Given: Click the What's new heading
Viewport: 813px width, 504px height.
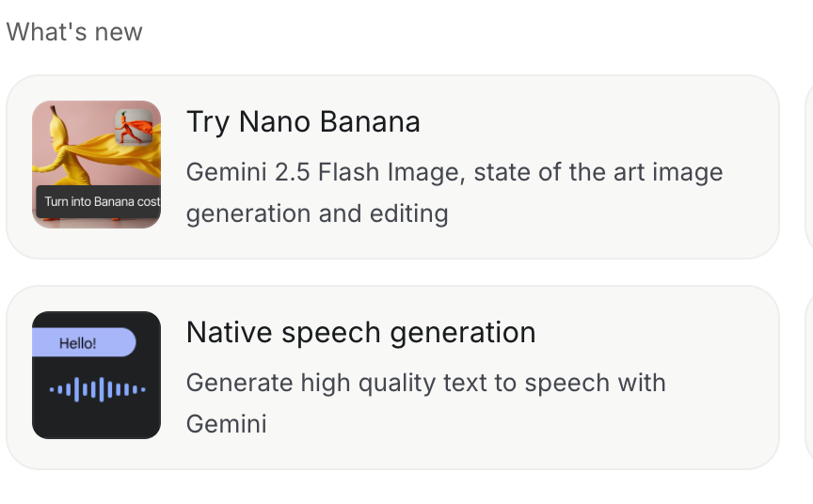Looking at the screenshot, I should [x=74, y=32].
